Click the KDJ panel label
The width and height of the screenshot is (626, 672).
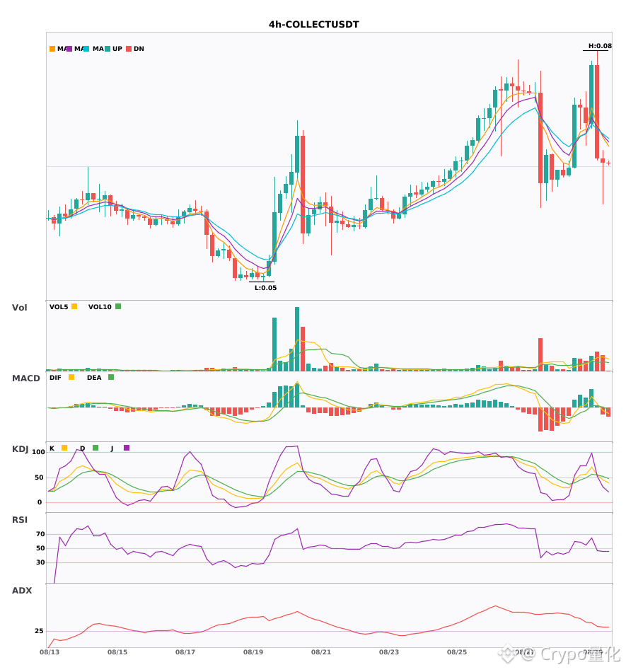point(20,449)
